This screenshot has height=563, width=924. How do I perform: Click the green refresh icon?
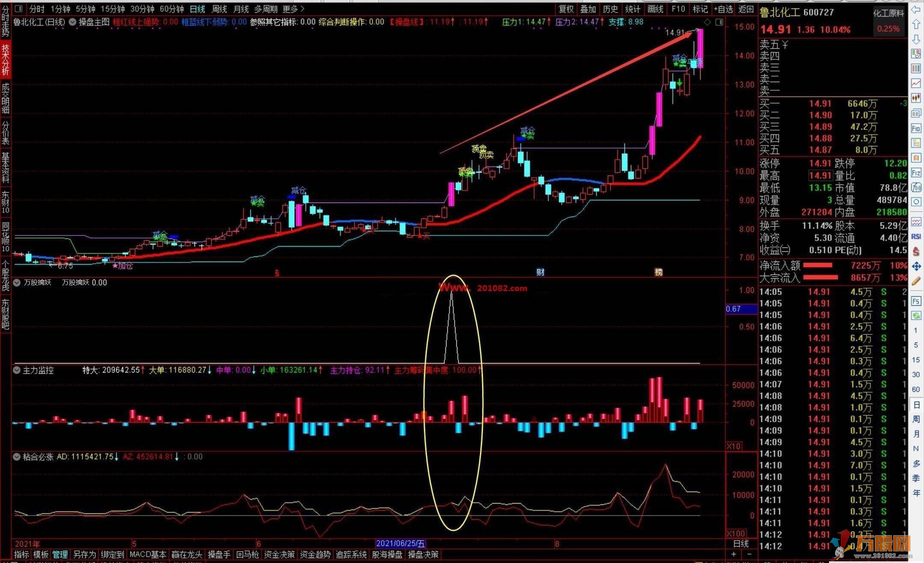[916, 316]
